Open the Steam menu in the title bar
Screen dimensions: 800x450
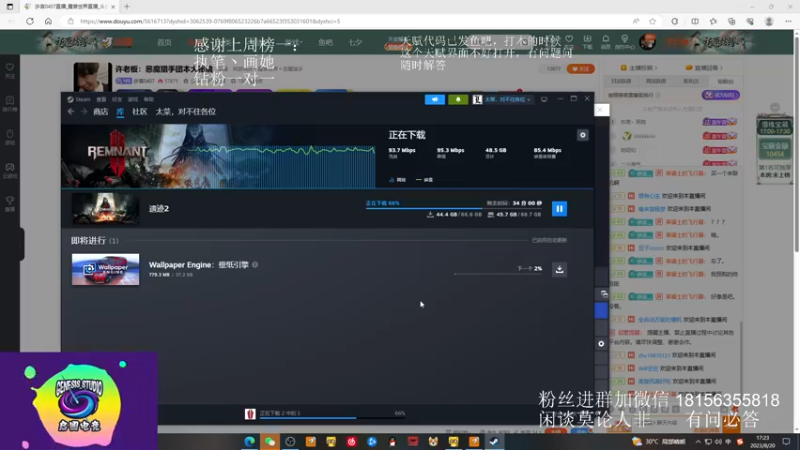pyautogui.click(x=79, y=99)
